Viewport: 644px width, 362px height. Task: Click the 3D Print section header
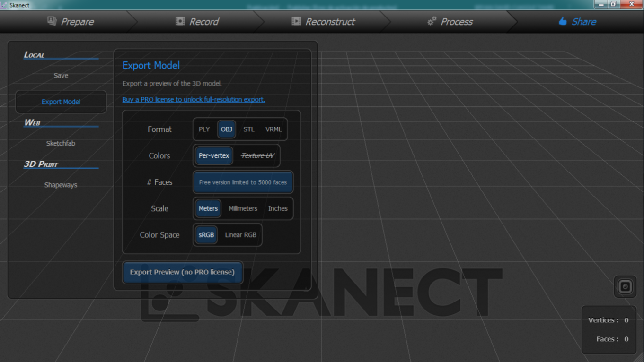tap(41, 164)
